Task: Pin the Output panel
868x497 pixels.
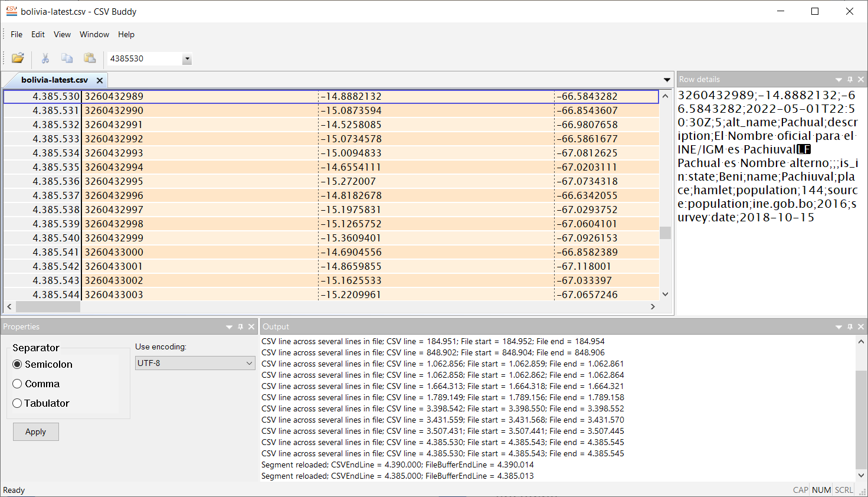Action: (850, 326)
